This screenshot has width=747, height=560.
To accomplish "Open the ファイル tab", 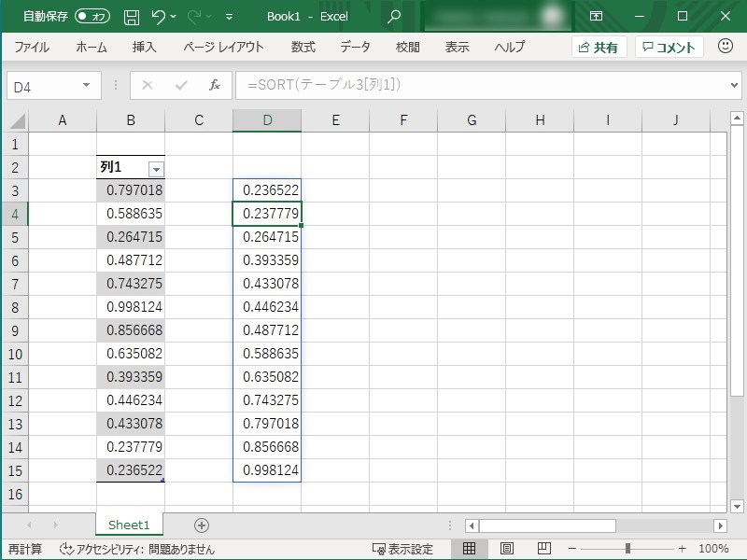I will point(32,48).
